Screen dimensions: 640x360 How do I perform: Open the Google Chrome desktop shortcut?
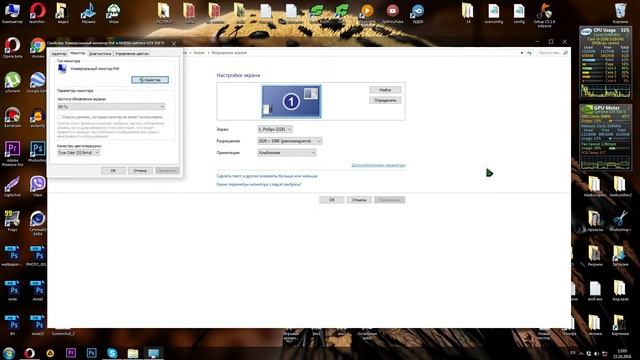point(38,48)
